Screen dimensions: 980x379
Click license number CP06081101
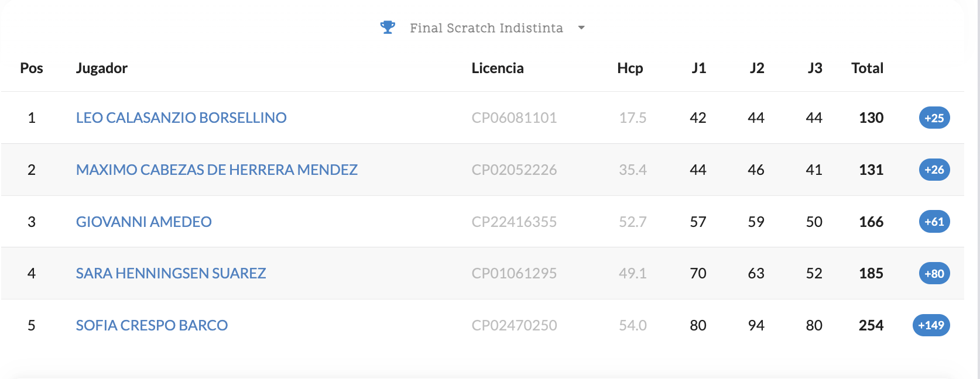[514, 118]
